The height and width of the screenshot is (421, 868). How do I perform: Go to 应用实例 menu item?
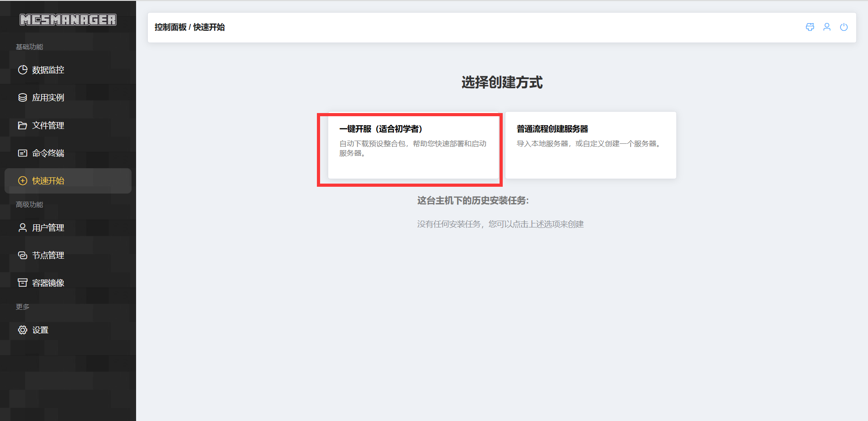68,97
